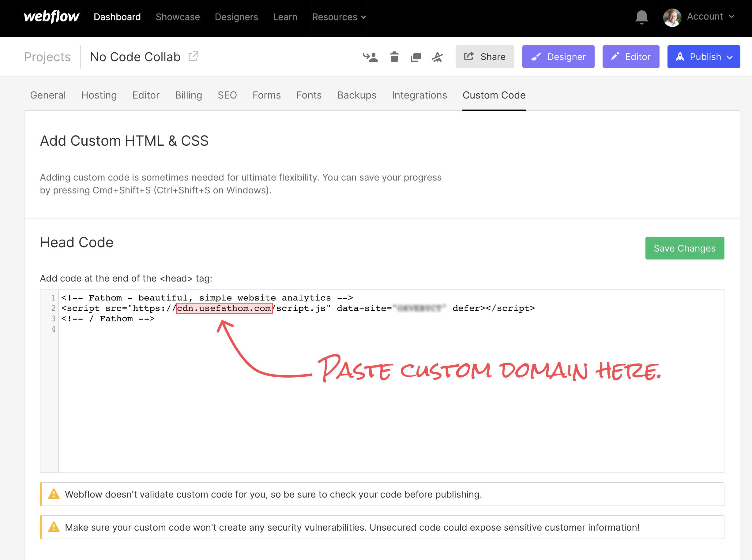Open the Designers nav link
This screenshot has width=752, height=560.
pyautogui.click(x=236, y=17)
